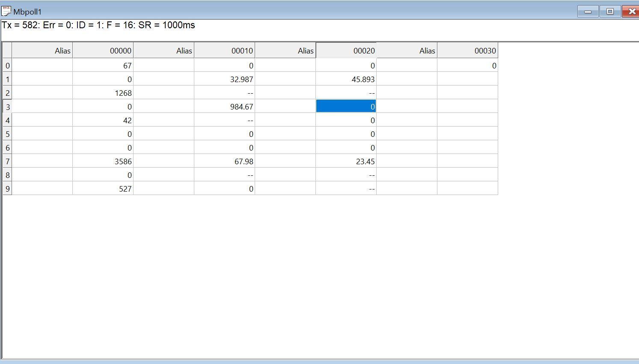The height and width of the screenshot is (364, 639).
Task: Select the 0 value in row 0 of column 00020
Action: pos(346,65)
